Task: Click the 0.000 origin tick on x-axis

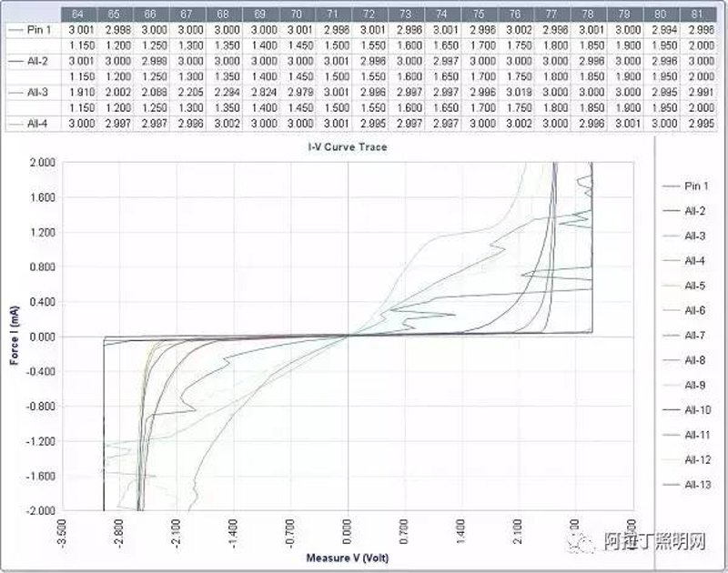Action: (x=348, y=533)
